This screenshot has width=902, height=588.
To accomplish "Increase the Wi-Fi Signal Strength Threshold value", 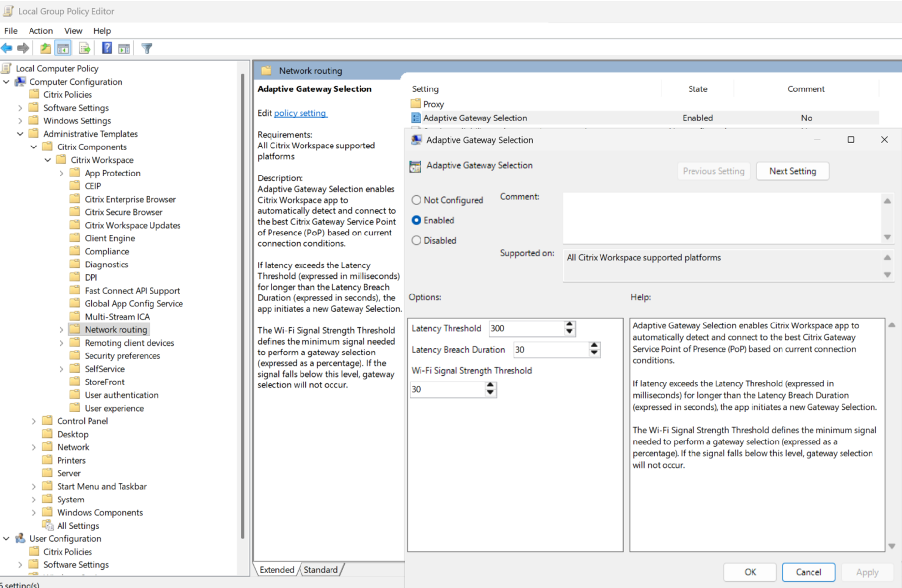I will tap(490, 385).
